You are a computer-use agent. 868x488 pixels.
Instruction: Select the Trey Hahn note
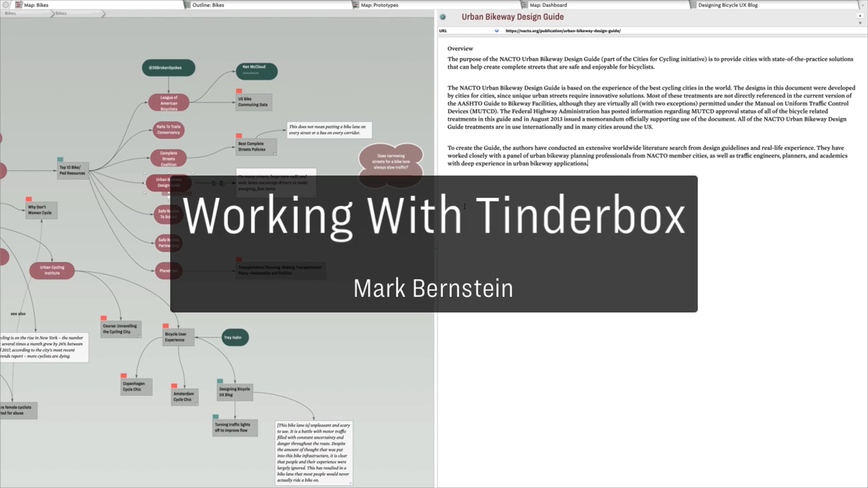point(235,337)
